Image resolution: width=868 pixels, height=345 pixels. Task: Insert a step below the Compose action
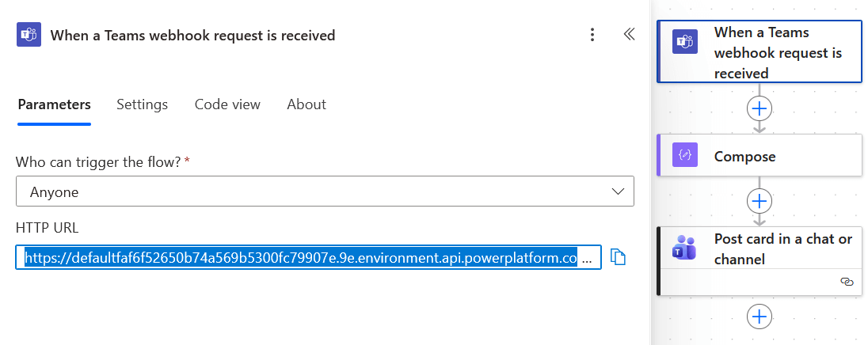(759, 200)
